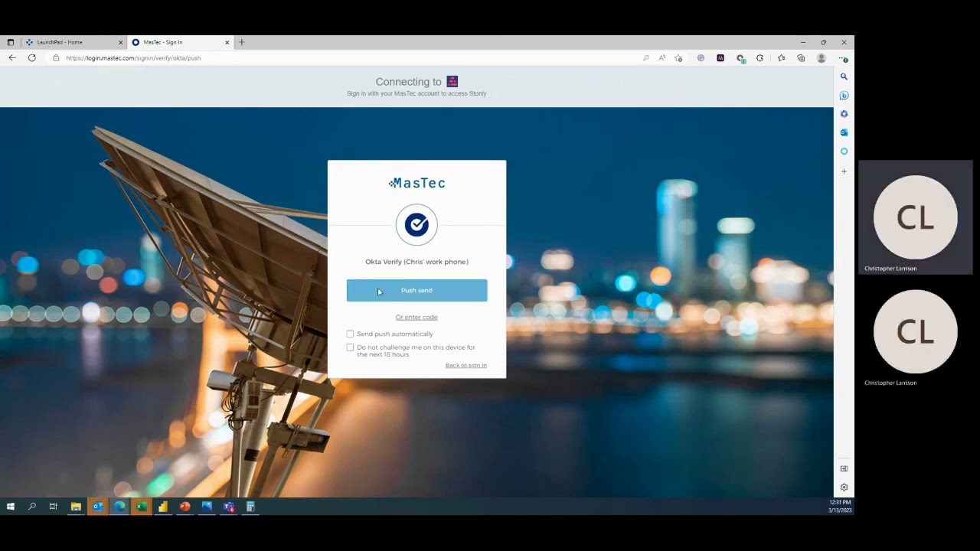Screen dimensions: 980x551
Task: Follow the Back to sign in link
Action: 466,365
